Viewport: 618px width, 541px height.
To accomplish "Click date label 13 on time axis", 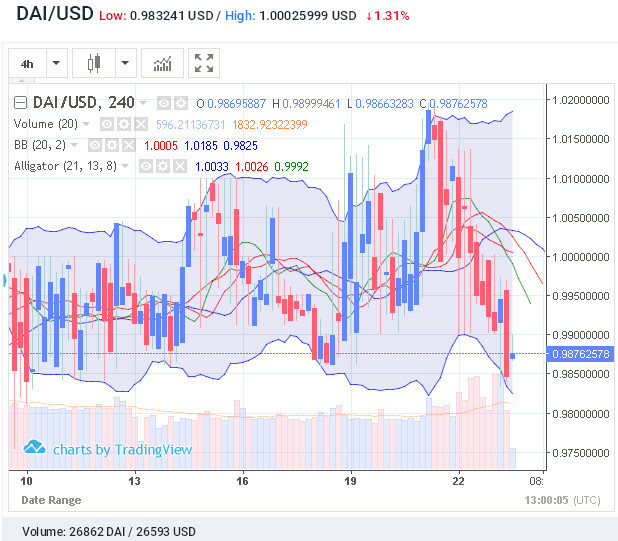I will coord(134,481).
